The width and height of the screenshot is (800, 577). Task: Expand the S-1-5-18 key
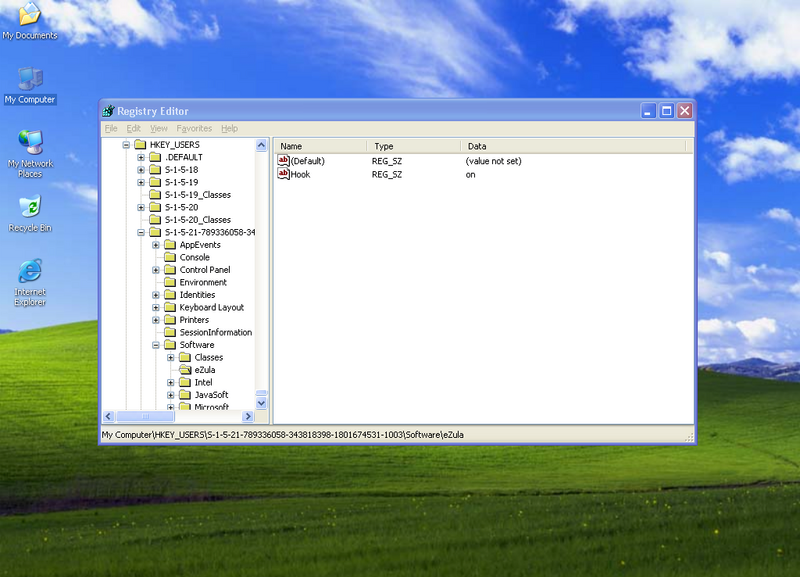click(141, 170)
